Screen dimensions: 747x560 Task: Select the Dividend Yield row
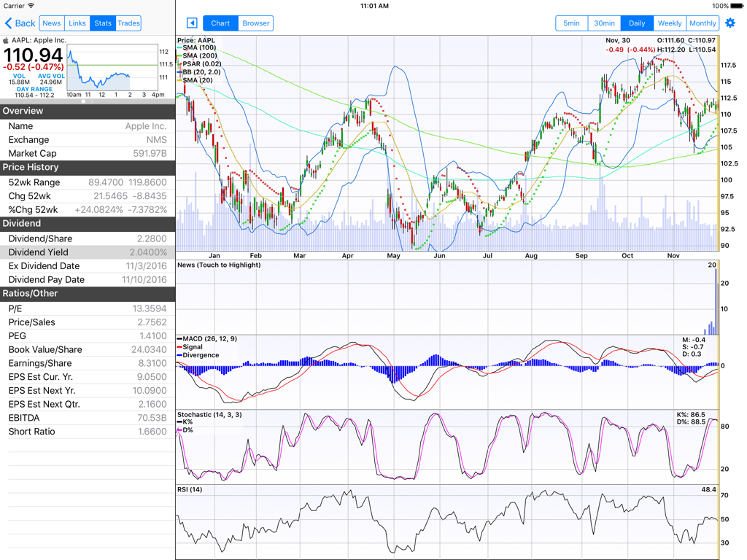(88, 252)
